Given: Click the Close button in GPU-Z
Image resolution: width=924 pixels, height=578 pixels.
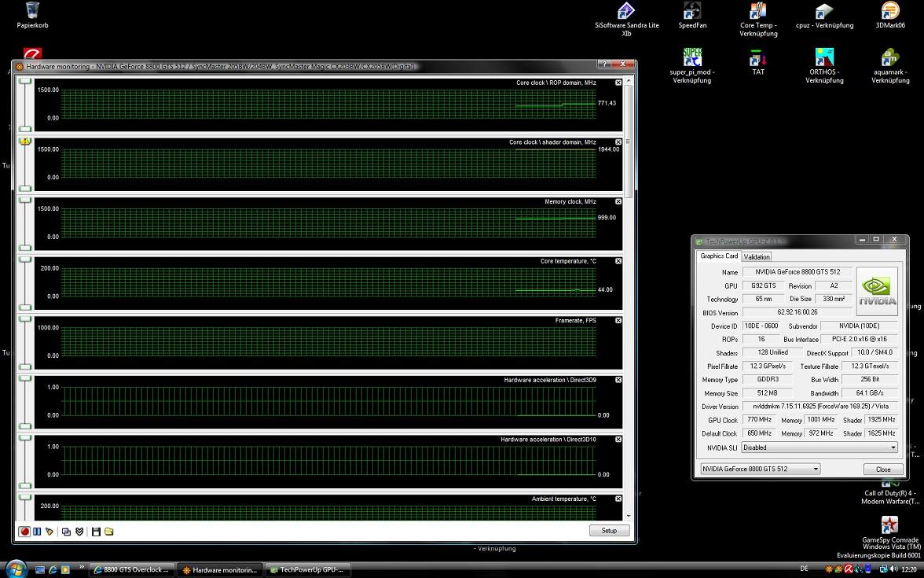Looking at the screenshot, I should 883,469.
